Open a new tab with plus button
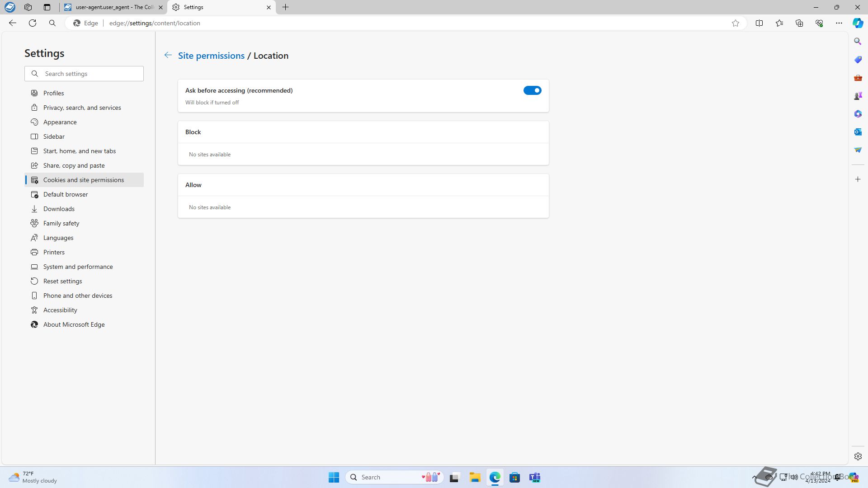 tap(285, 7)
